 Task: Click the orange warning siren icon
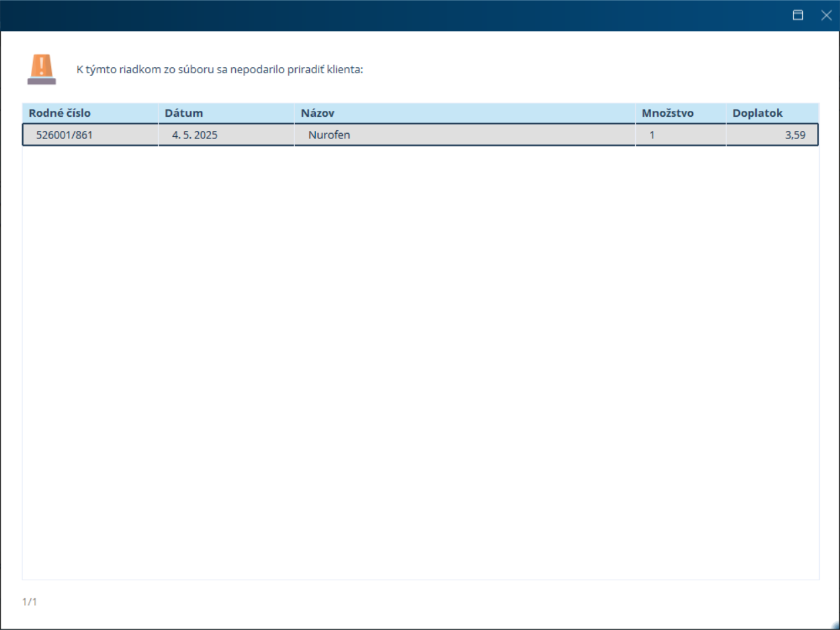(42, 70)
